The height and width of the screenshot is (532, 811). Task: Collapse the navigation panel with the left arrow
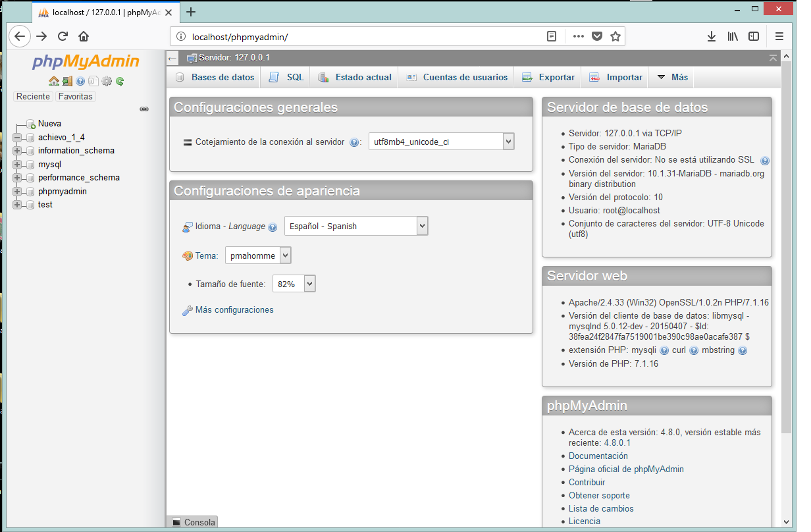pyautogui.click(x=172, y=58)
